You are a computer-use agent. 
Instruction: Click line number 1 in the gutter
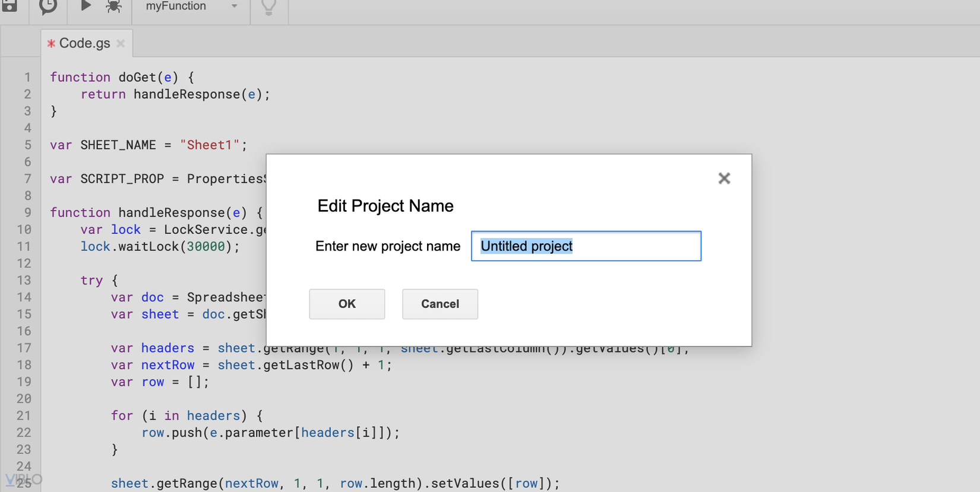click(27, 77)
